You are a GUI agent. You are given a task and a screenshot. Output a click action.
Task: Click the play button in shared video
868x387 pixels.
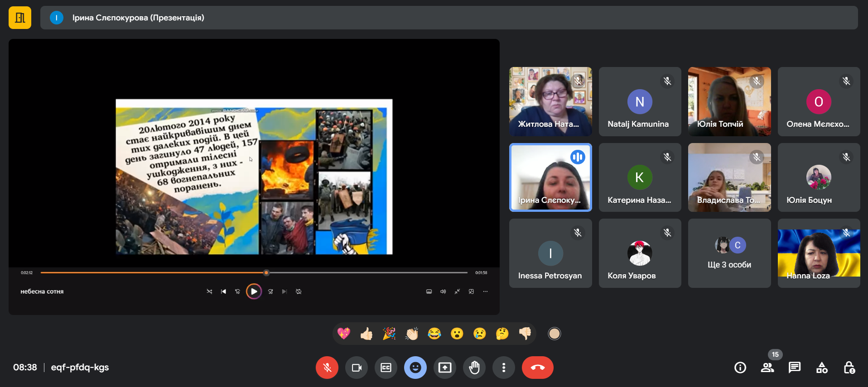click(x=254, y=291)
